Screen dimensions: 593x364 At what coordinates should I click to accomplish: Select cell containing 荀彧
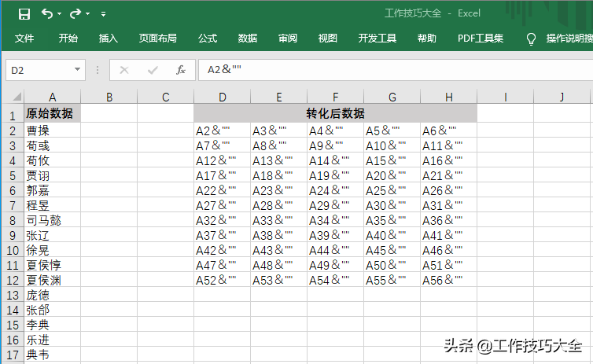[52, 145]
